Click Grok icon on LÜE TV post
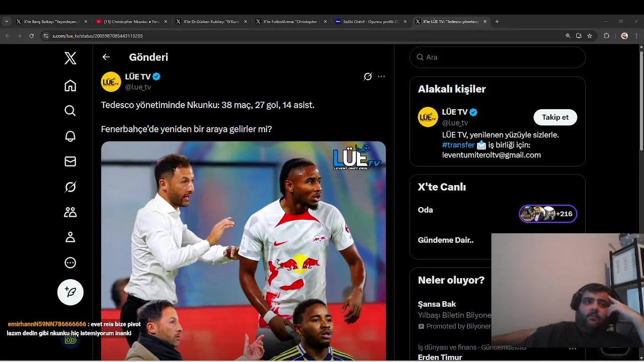644x362 pixels. tap(368, 76)
